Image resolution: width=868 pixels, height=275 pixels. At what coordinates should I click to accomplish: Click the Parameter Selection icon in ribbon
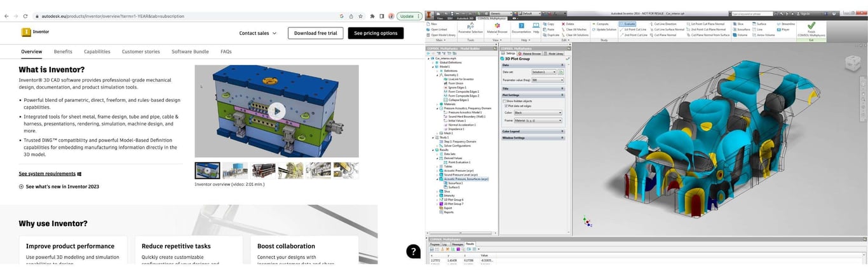pyautogui.click(x=471, y=25)
